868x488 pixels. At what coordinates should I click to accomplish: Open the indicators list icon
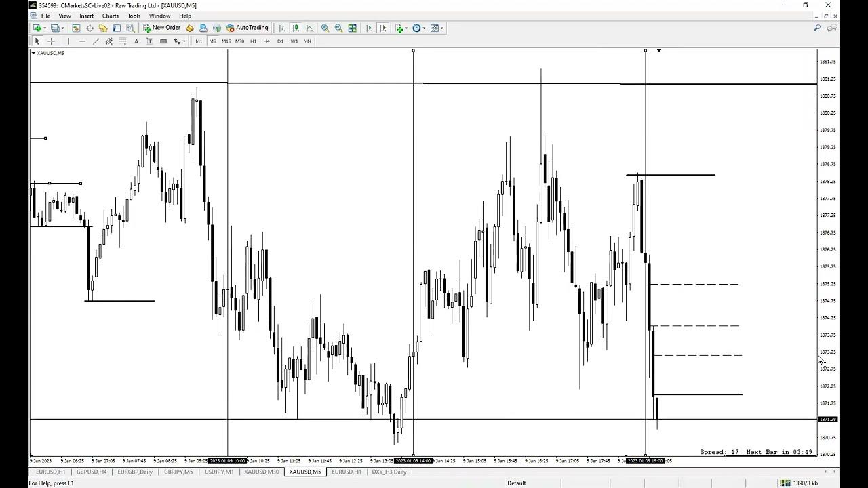[x=399, y=28]
